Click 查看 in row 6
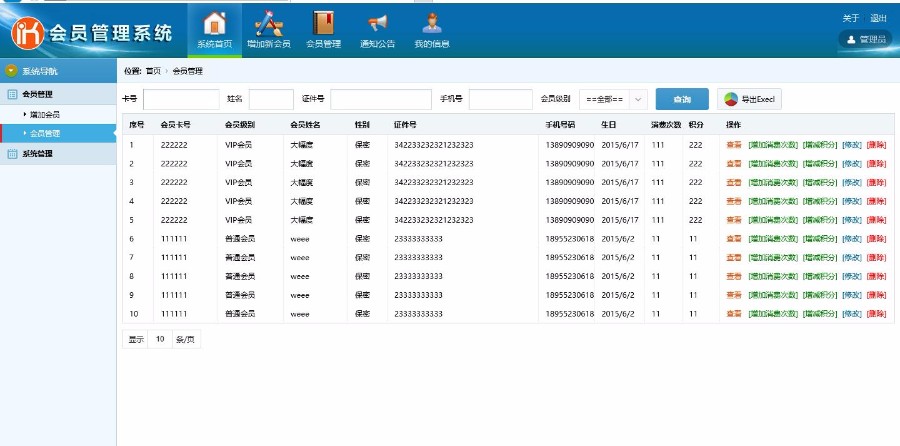 734,239
